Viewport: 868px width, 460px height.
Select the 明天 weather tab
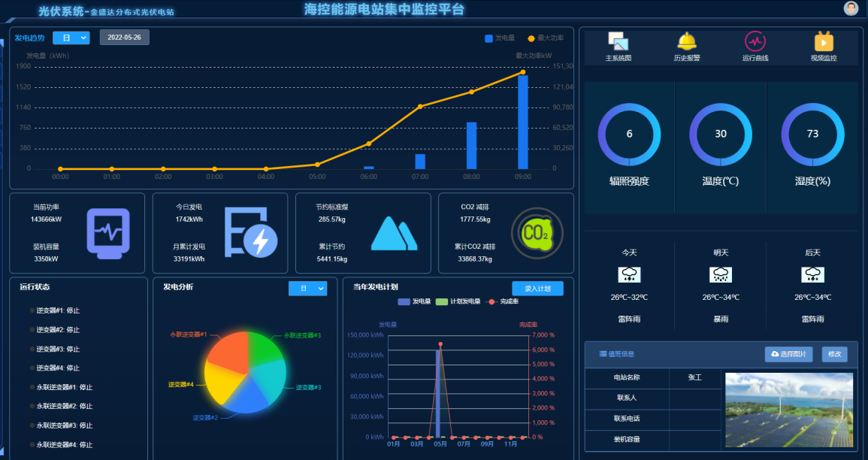[x=721, y=253]
